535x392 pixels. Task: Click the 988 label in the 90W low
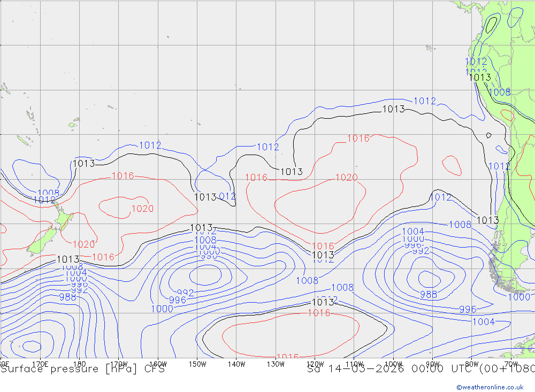pos(428,294)
